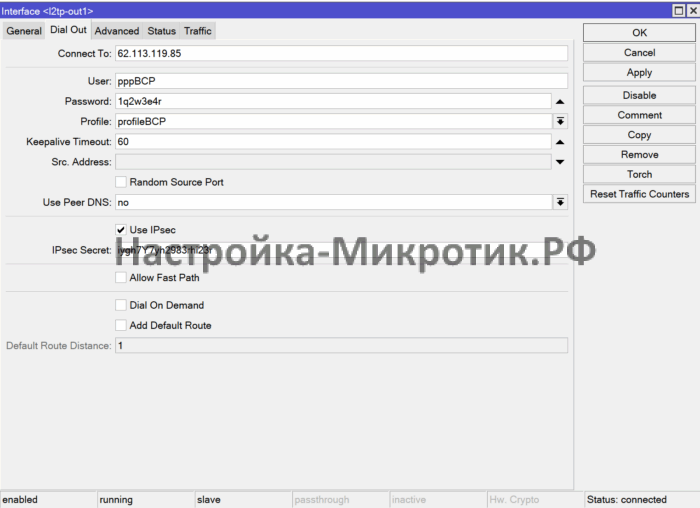Viewport: 700px width, 508px height.
Task: Click the Keepalive Timeout field
Action: [333, 142]
